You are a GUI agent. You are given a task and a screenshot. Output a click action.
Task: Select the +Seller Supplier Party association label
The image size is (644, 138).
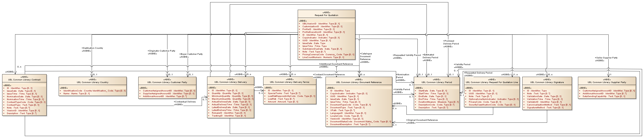(606, 58)
